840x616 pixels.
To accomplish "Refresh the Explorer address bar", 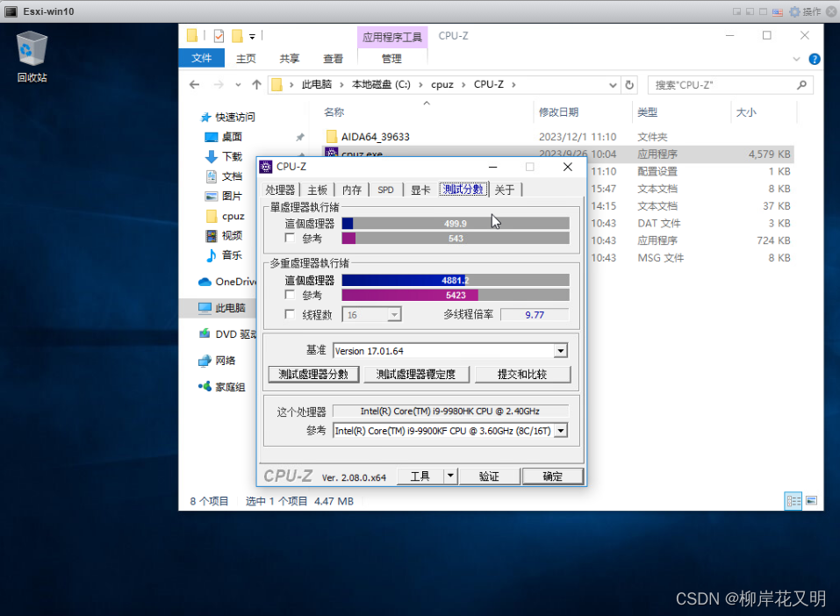I will pyautogui.click(x=629, y=84).
